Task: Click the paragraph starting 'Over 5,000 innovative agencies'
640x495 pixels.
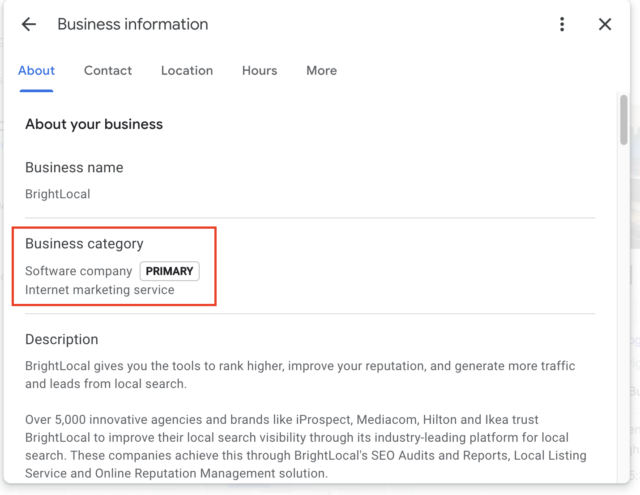Action: (306, 446)
